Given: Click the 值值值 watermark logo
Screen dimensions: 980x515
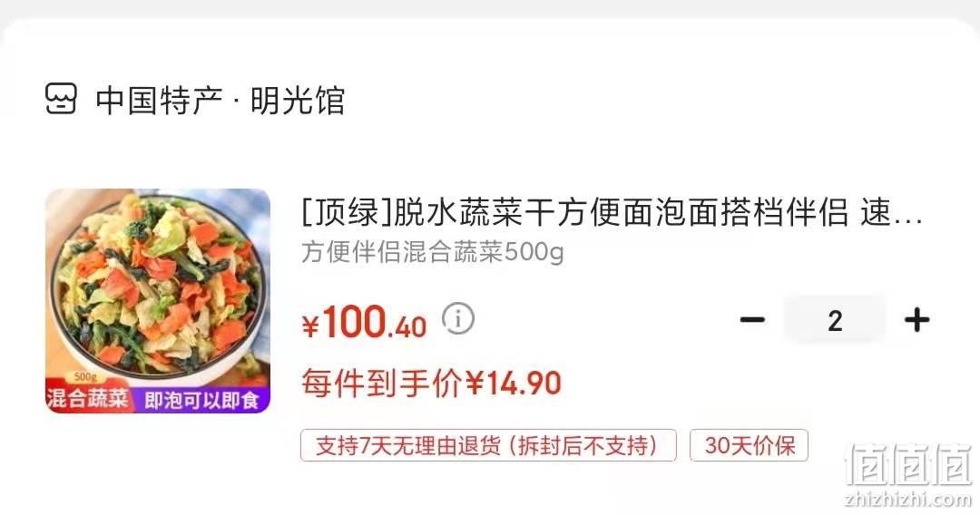Looking at the screenshot, I should (908, 466).
